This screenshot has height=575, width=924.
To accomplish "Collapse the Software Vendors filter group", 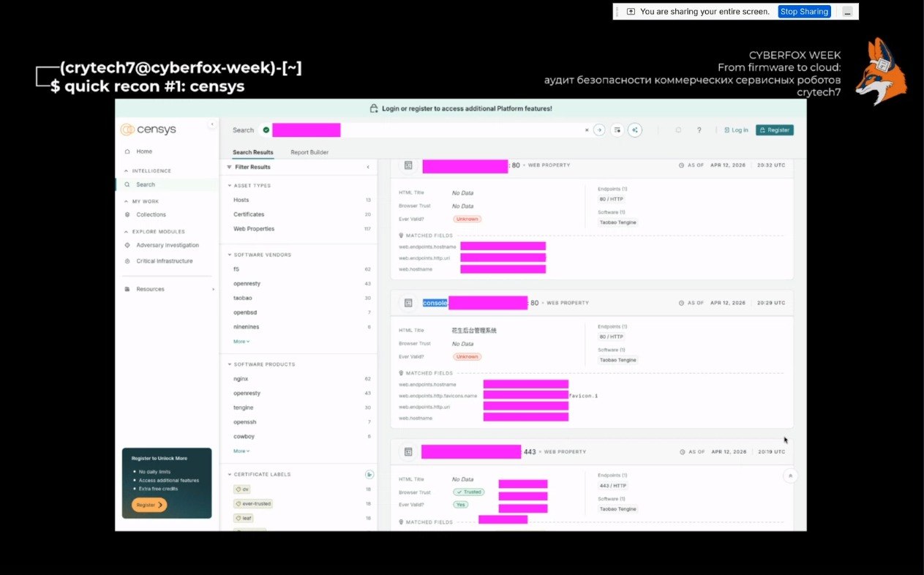I will coord(259,255).
